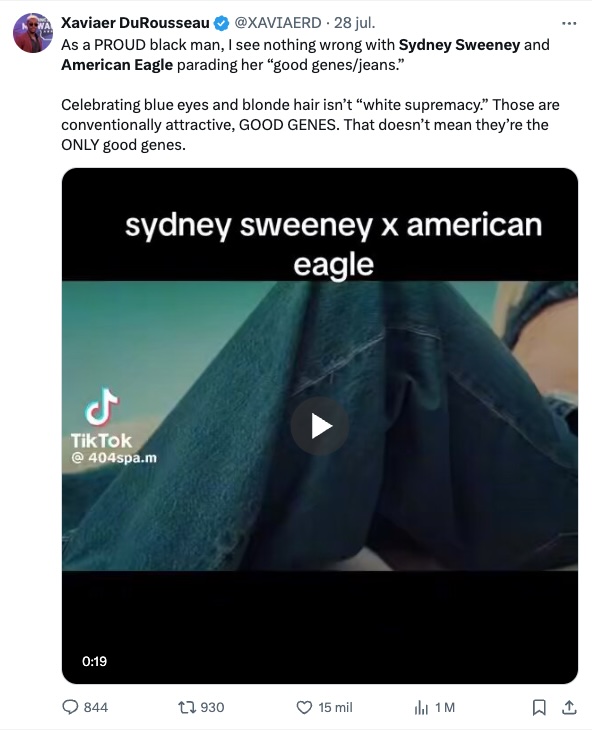
Task: Click the reply comment bubble icon
Action: click(70, 707)
